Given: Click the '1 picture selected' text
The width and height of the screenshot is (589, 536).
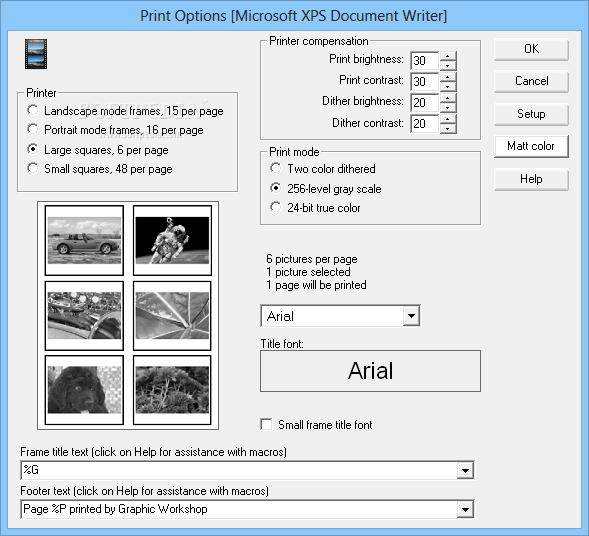Looking at the screenshot, I should point(308,272).
